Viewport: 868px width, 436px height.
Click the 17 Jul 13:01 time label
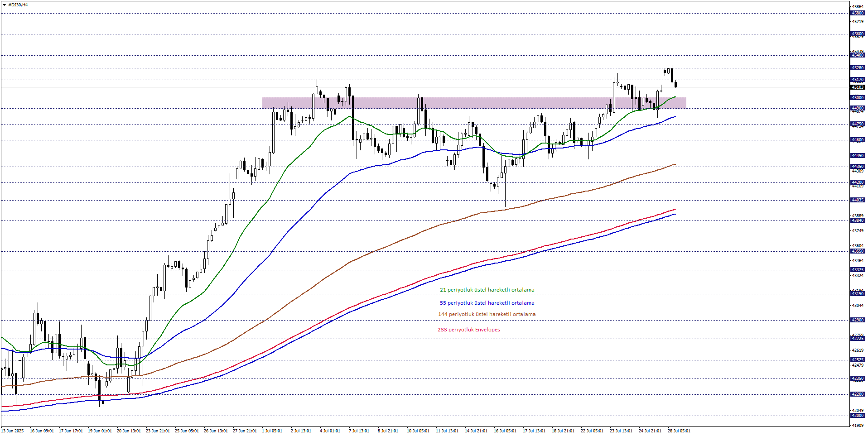534,431
